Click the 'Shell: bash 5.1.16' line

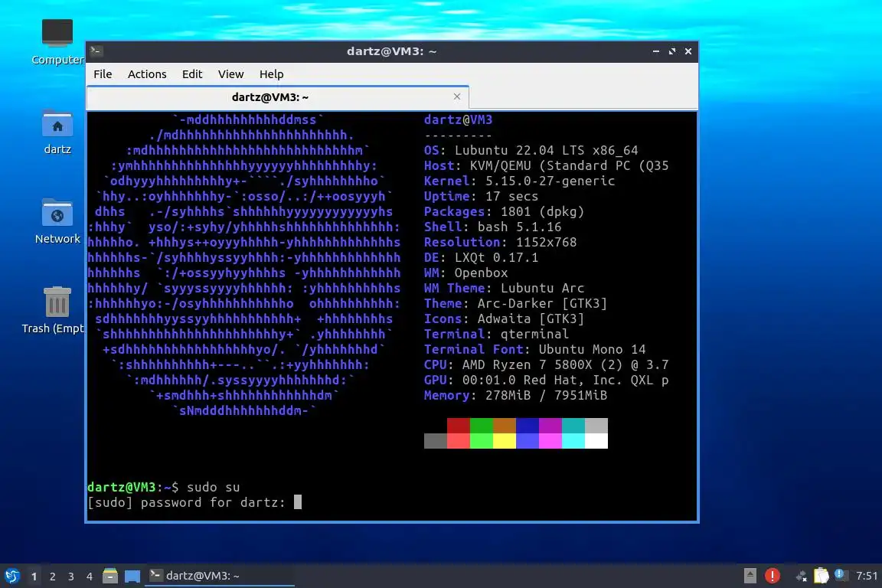click(493, 227)
